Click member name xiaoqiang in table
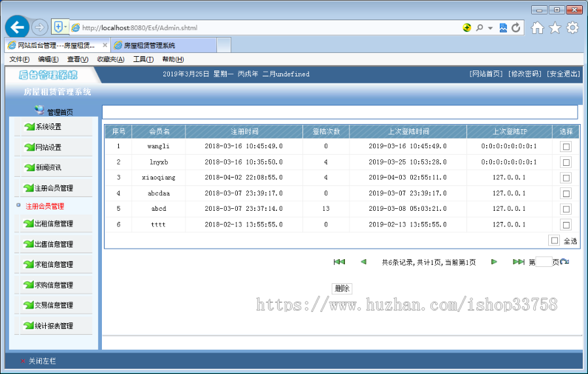 tap(159, 178)
